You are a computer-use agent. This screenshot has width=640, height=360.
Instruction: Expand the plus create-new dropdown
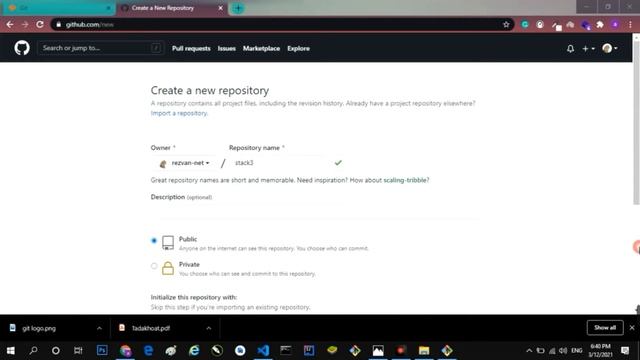[x=588, y=49]
